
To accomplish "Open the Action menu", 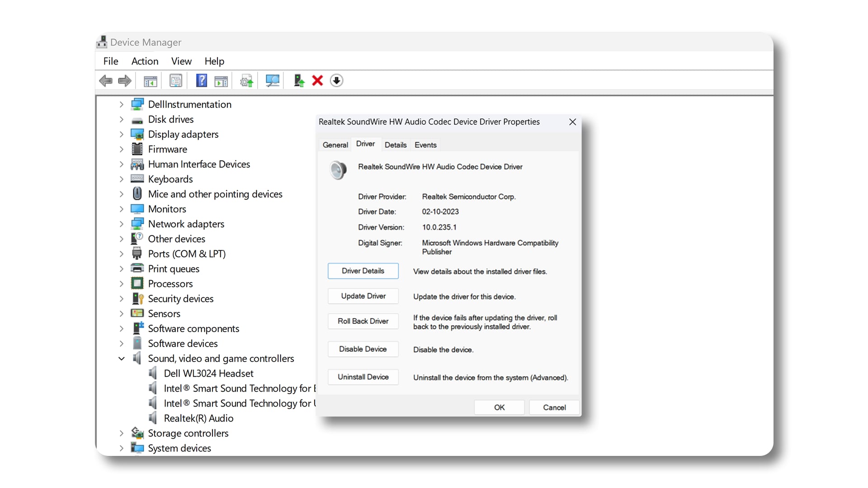I will click(145, 61).
